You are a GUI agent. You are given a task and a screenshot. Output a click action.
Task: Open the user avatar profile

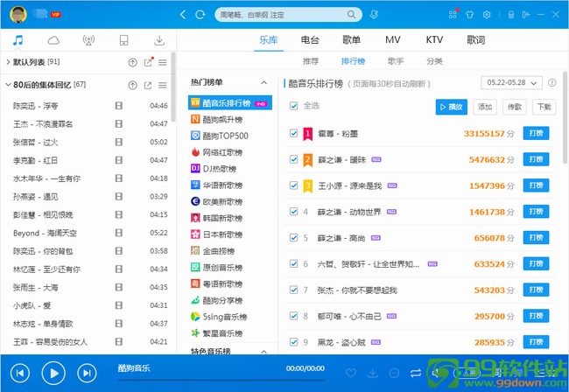coord(18,15)
